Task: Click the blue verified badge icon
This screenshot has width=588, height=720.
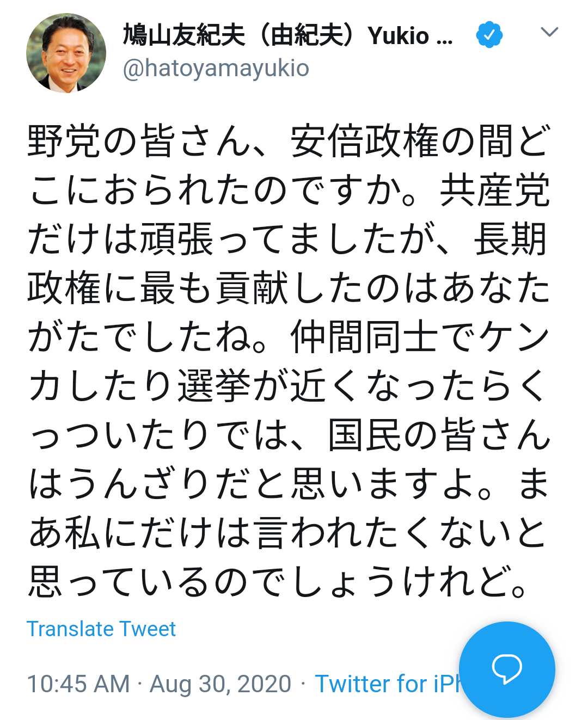Action: 489,35
